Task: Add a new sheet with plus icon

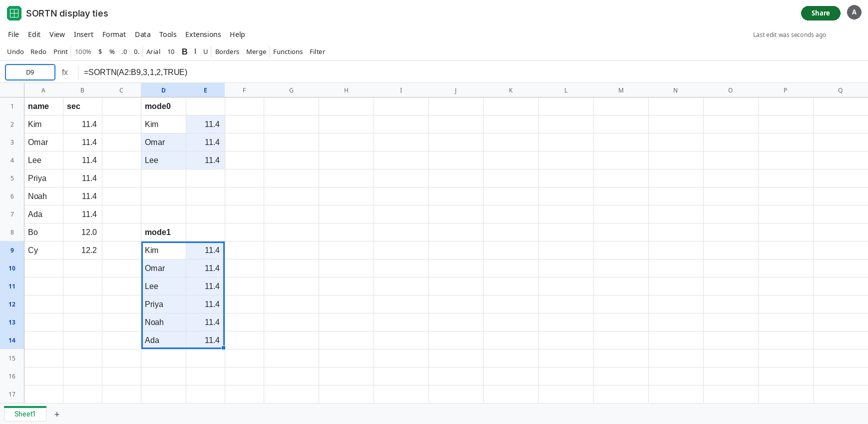Action: [x=57, y=414]
